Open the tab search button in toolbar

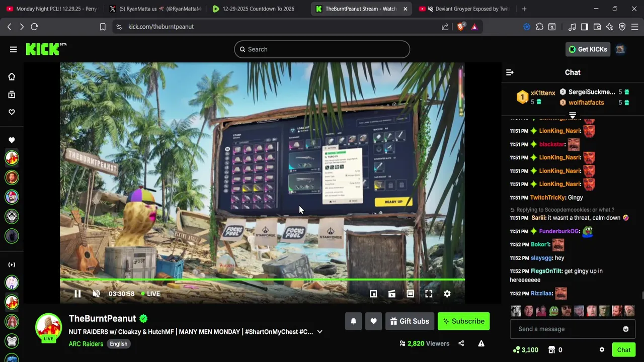coord(552,27)
